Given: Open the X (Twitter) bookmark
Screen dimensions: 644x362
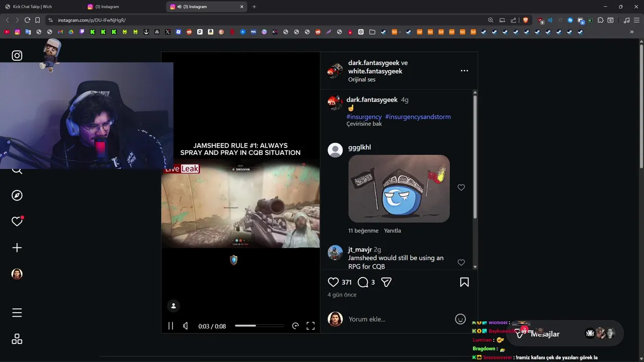Looking at the screenshot, I should (x=168, y=32).
